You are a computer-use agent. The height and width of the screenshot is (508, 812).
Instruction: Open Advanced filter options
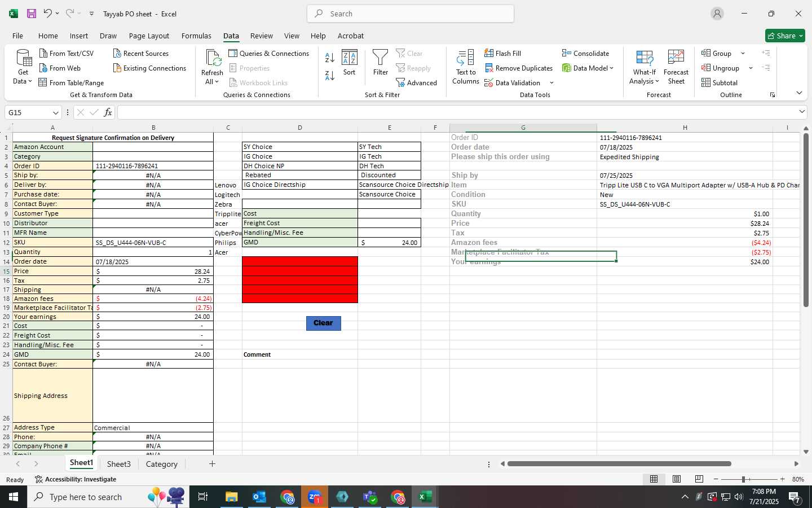[417, 82]
